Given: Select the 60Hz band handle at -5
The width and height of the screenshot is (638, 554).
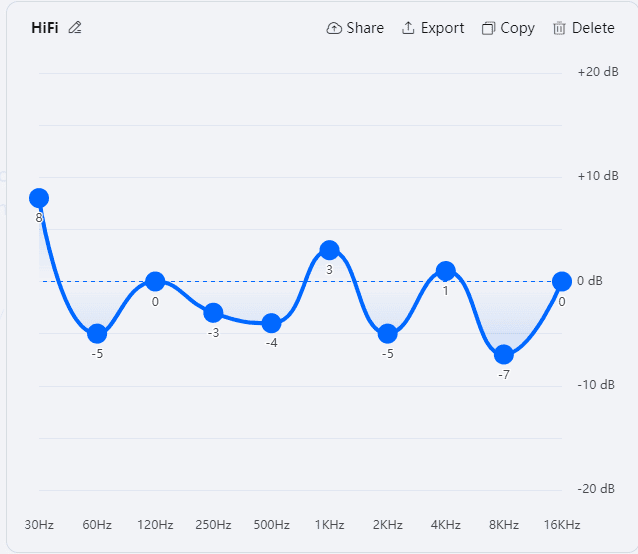Looking at the screenshot, I should (x=97, y=334).
